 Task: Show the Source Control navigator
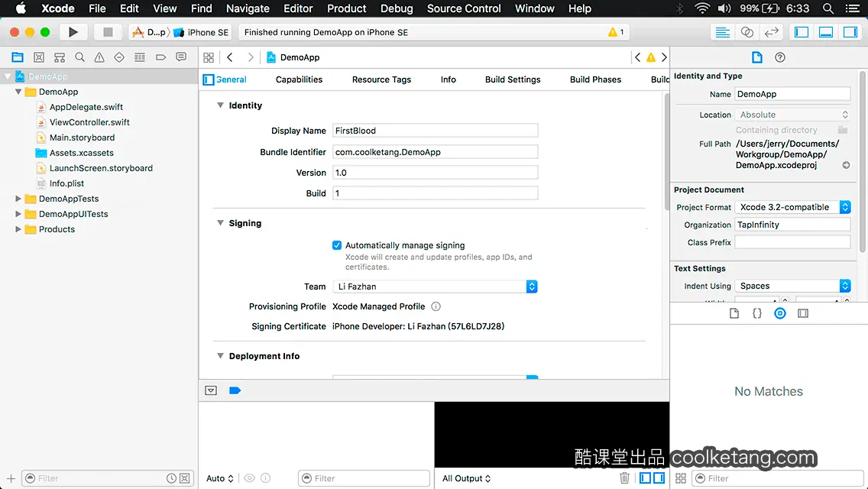(39, 57)
